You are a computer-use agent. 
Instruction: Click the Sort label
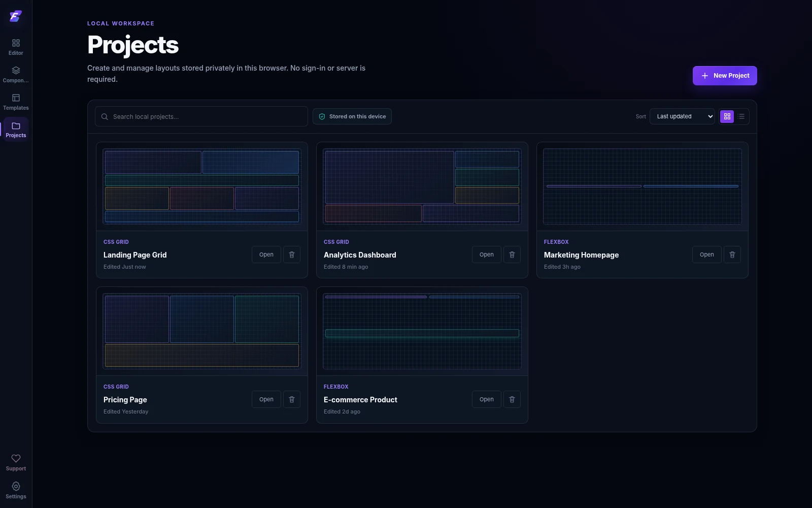tap(641, 116)
